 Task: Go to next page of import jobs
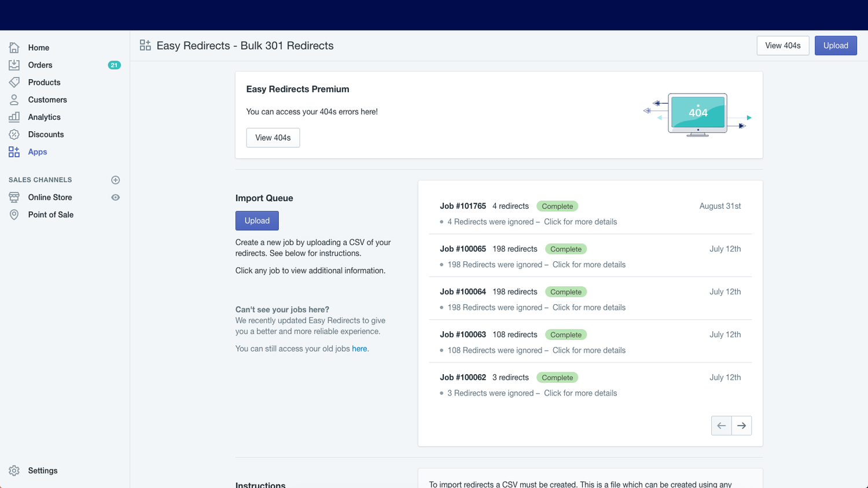click(x=741, y=426)
